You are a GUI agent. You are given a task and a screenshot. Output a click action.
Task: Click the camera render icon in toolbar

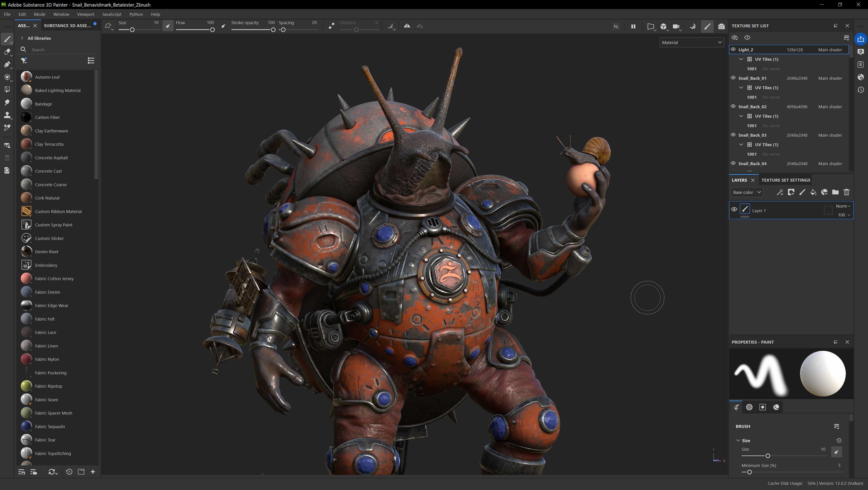pos(722,26)
